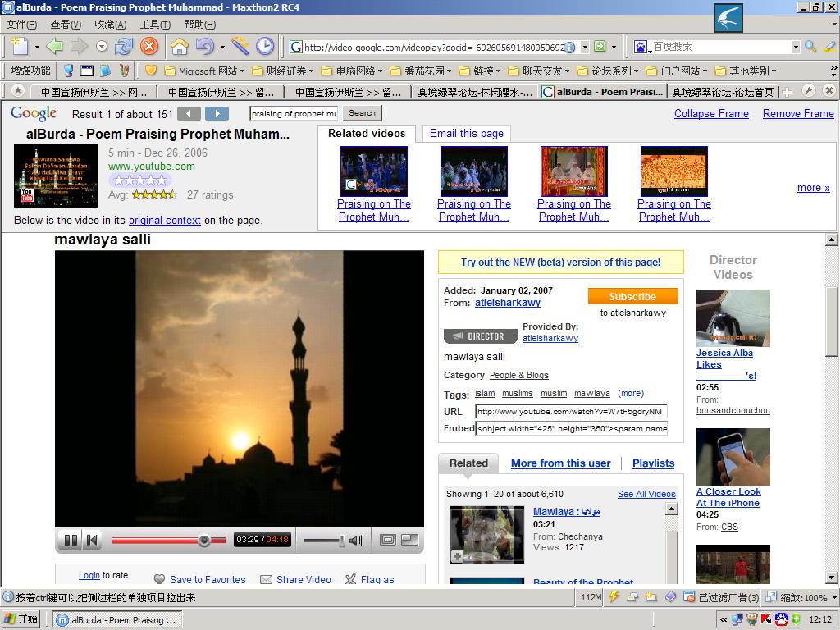
Task: Stop loading with the orange X icon
Action: tap(149, 47)
